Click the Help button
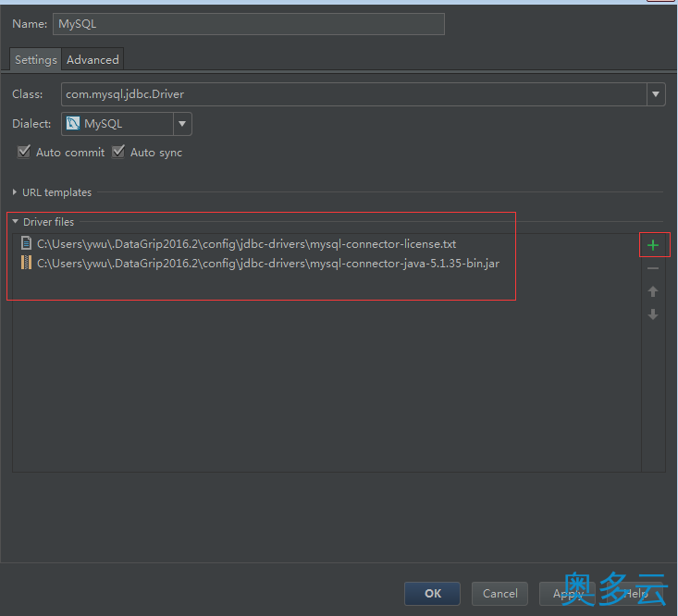 pyautogui.click(x=635, y=593)
